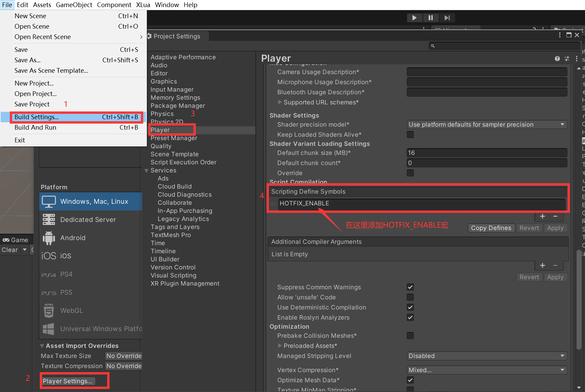
Task: Collapse Asset Import Overrides section
Action: (42, 346)
